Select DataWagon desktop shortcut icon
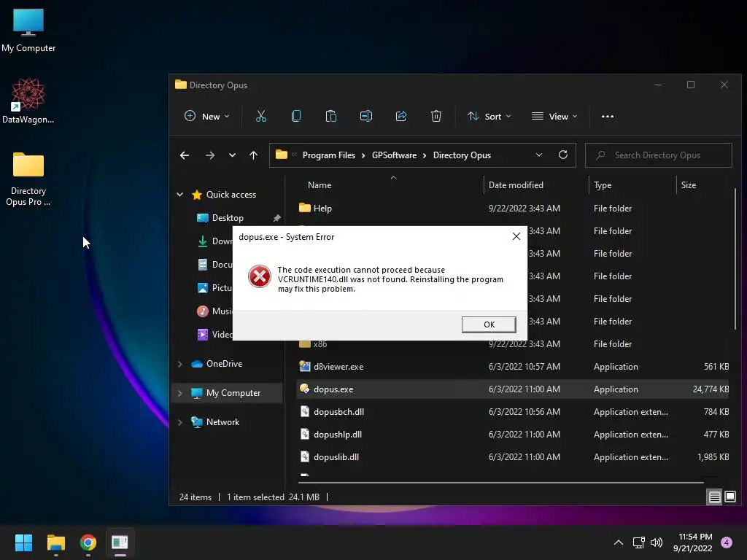Image resolution: width=747 pixels, height=560 pixels. 28,101
